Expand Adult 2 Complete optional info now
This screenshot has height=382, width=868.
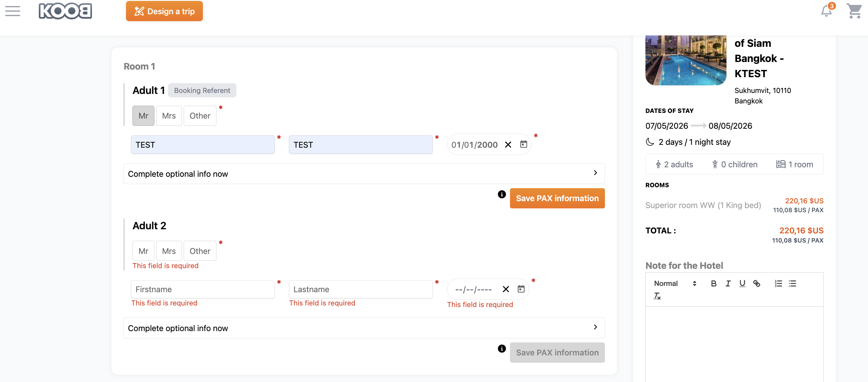364,328
